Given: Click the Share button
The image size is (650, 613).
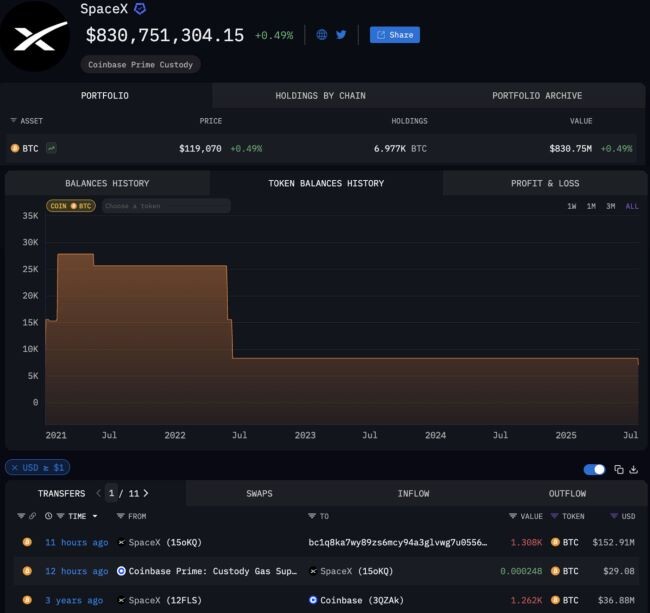Looking at the screenshot, I should click(395, 35).
